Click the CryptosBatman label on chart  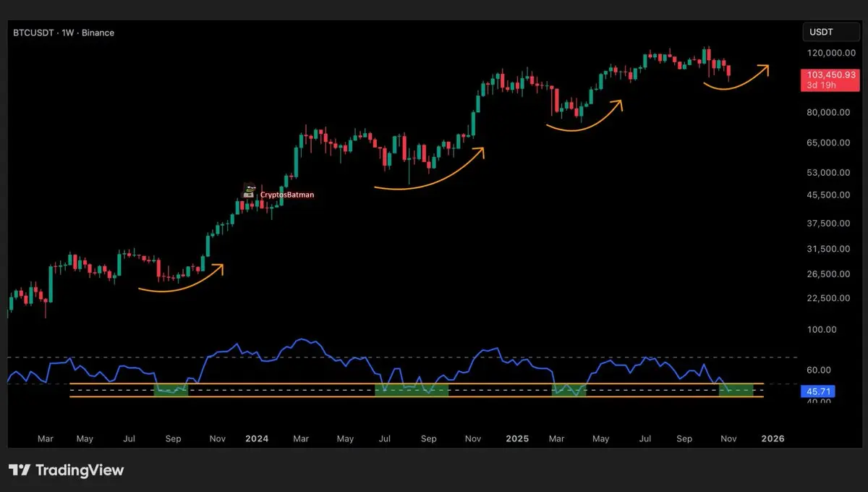(x=287, y=195)
